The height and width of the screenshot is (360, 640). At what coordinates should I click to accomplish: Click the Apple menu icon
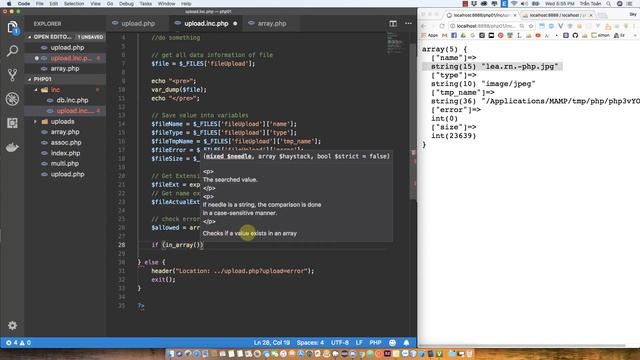[9, 3]
